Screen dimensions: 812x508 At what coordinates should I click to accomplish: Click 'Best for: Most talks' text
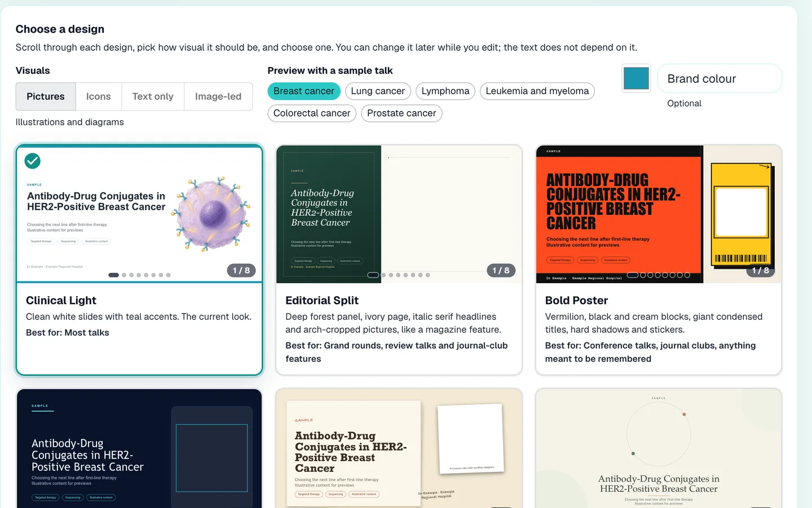point(68,333)
